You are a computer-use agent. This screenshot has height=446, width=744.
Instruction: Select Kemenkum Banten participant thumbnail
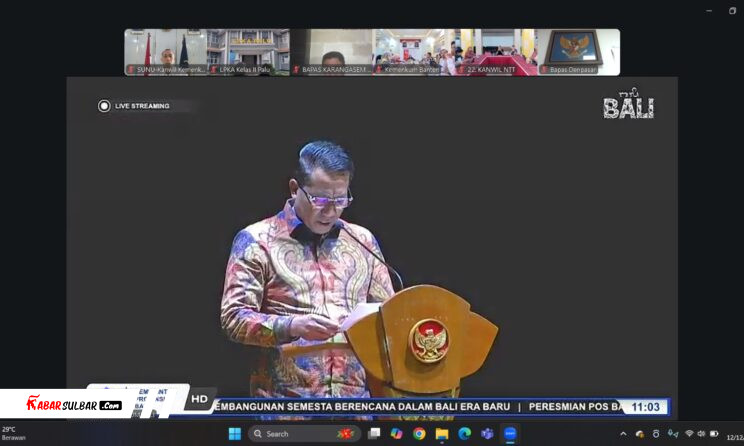coord(414,52)
